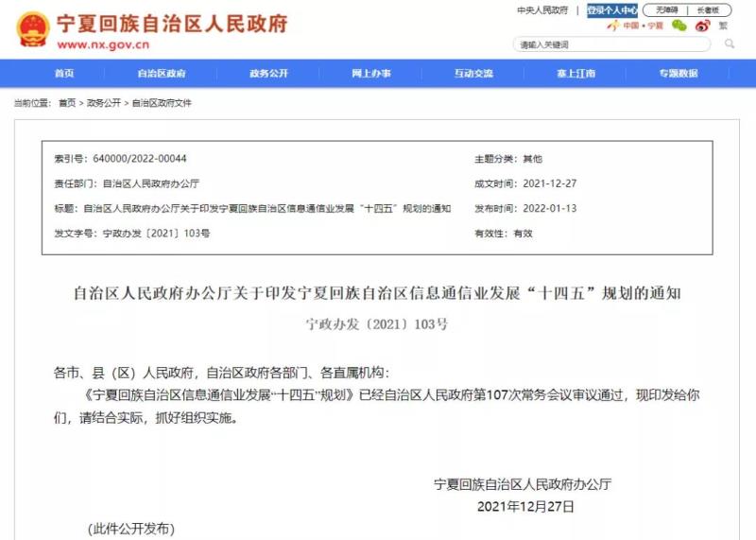756x540 pixels.
Task: Open 自治区政府 navigation menu
Action: 161,74
